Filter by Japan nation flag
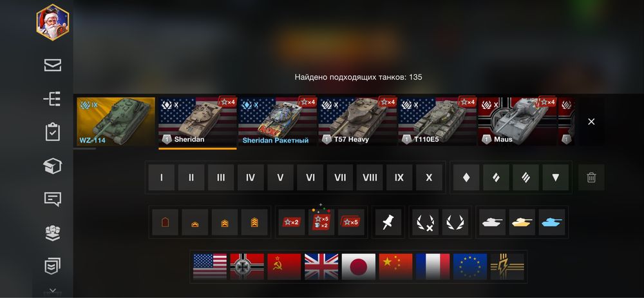 pos(359,267)
